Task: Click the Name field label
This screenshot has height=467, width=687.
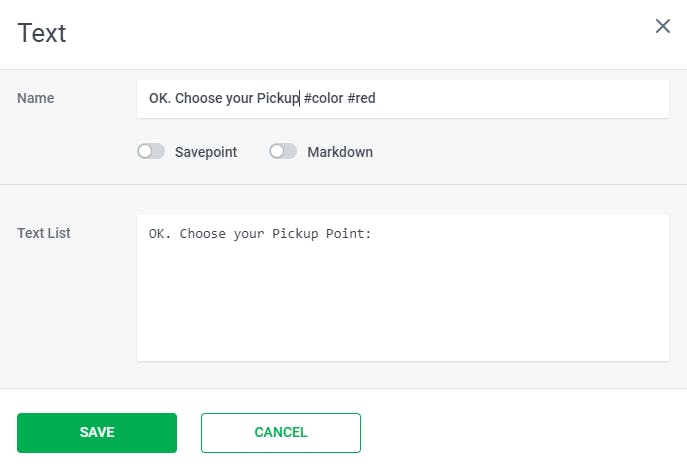Action: click(36, 98)
